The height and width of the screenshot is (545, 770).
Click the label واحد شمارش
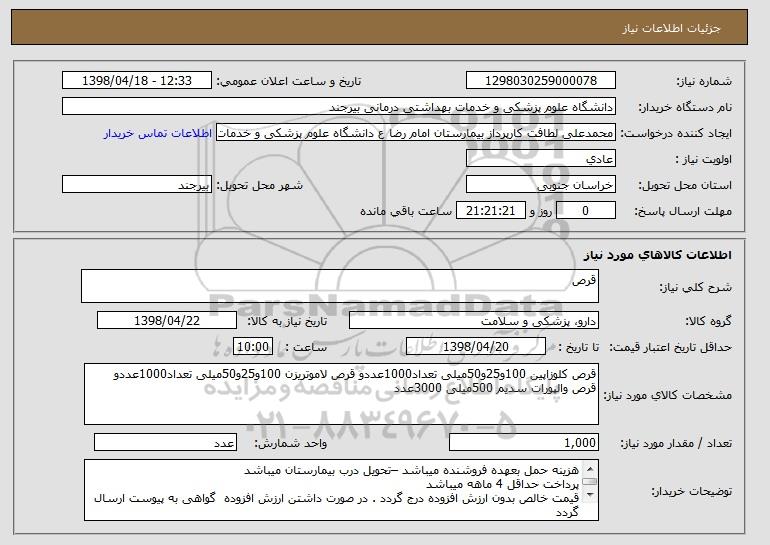290,443
